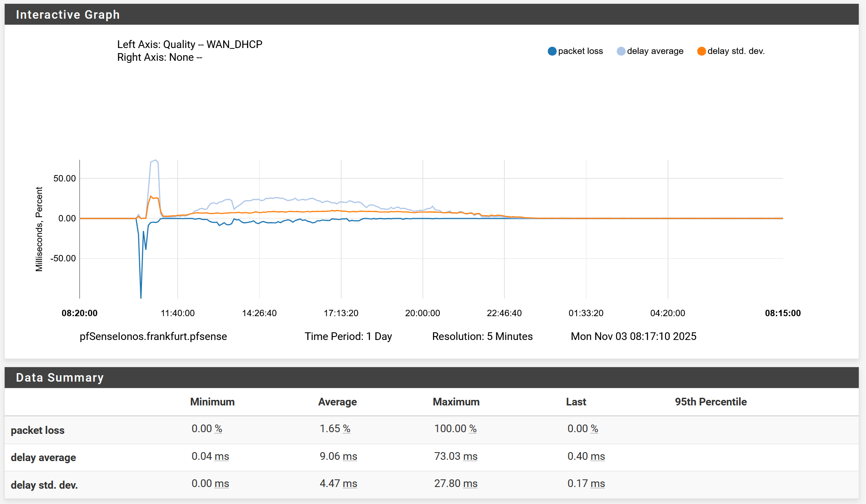Click the Average column header
866x504 pixels.
pos(337,402)
